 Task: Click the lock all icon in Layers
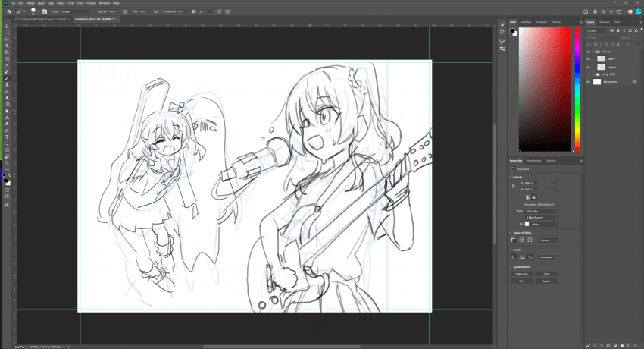(618, 45)
